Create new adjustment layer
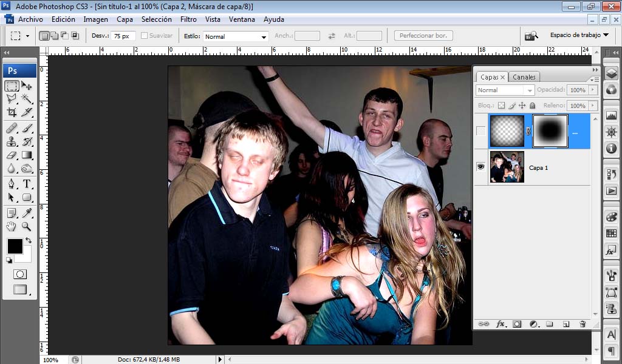The height and width of the screenshot is (364, 622). click(x=533, y=324)
